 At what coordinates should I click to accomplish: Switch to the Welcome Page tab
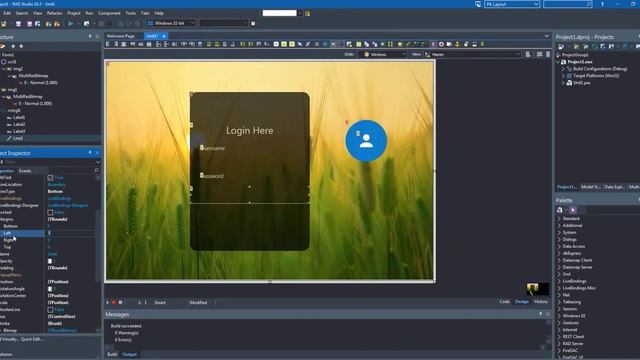pyautogui.click(x=120, y=36)
